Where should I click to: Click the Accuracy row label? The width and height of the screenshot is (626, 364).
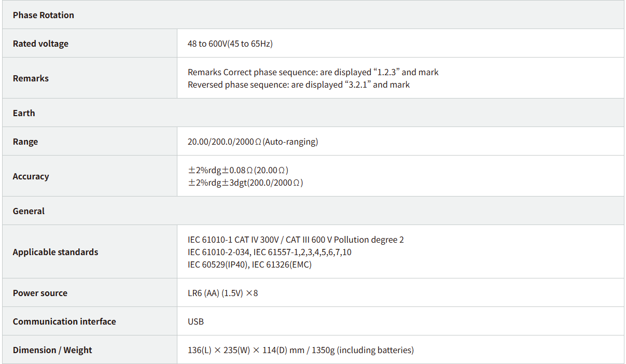[x=31, y=176]
